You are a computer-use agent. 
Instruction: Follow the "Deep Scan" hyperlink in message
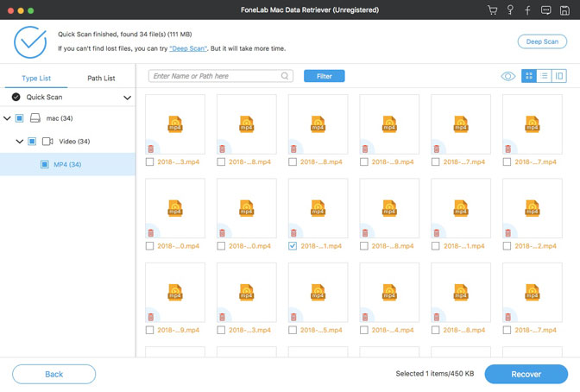pyautogui.click(x=188, y=48)
